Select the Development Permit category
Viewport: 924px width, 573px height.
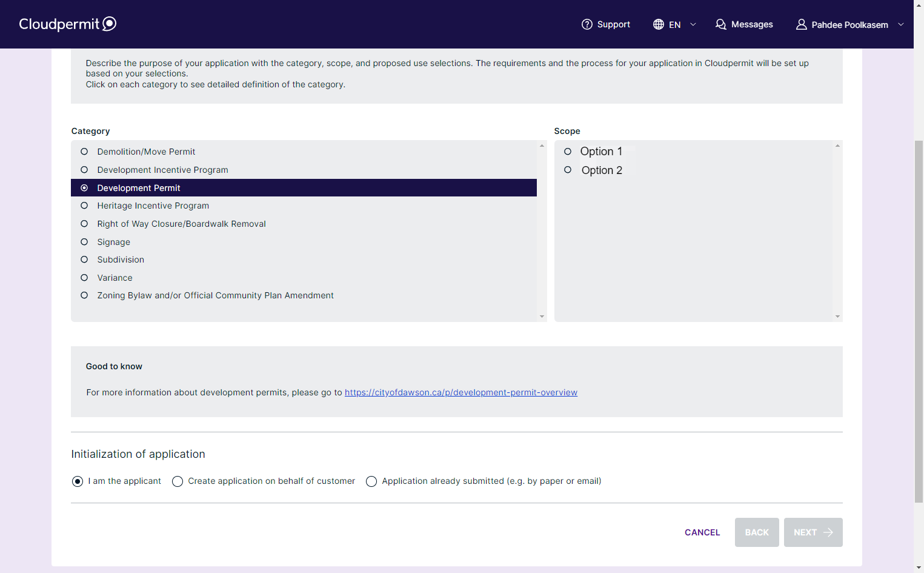304,188
